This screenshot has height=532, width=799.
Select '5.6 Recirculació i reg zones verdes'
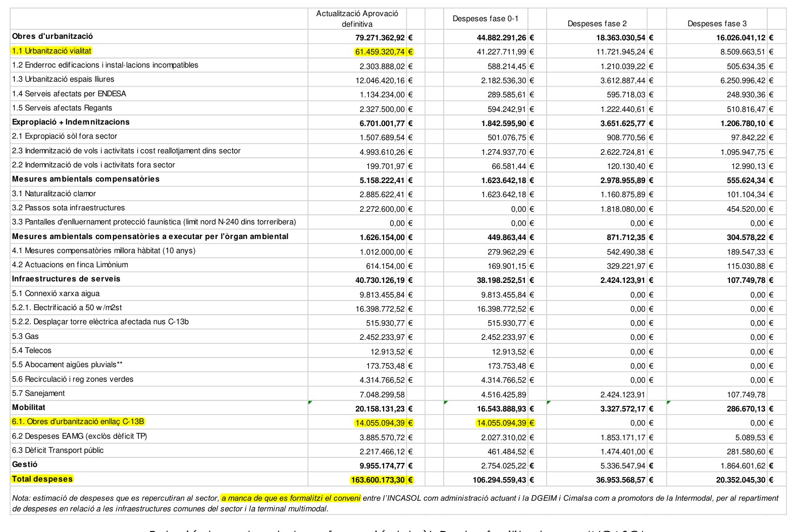pyautogui.click(x=73, y=379)
